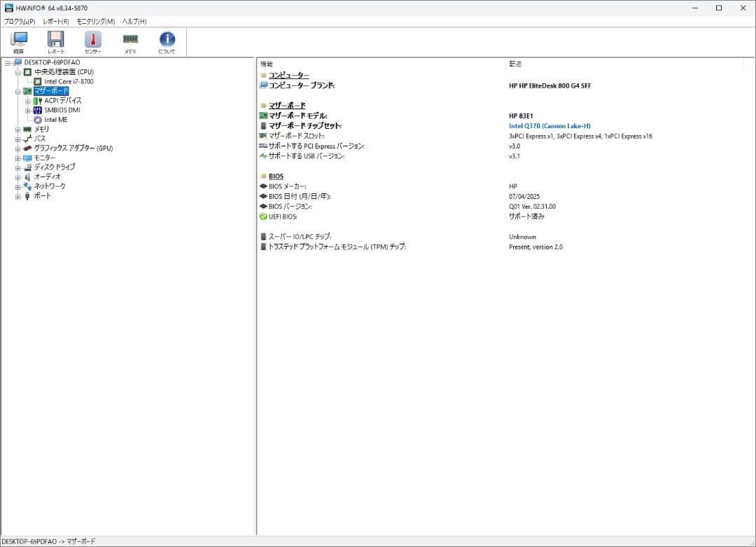The image size is (756, 547).
Task: Open the について (About) toolbar icon
Action: pyautogui.click(x=167, y=41)
